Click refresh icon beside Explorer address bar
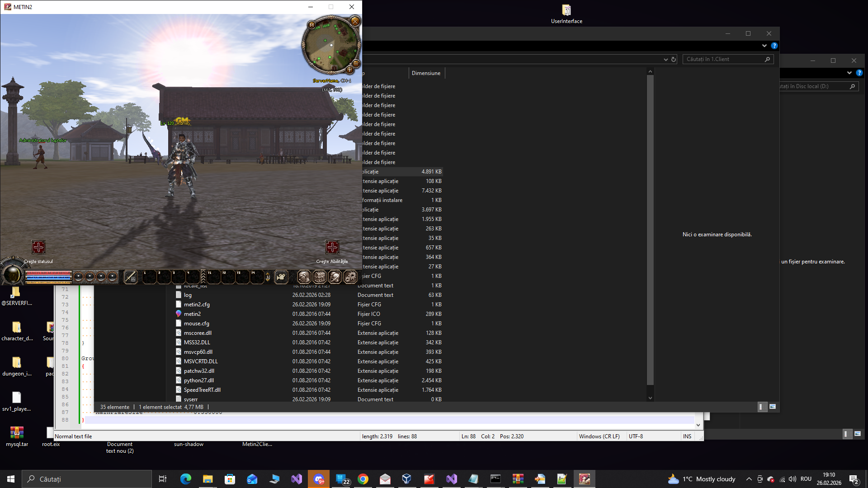 point(674,59)
